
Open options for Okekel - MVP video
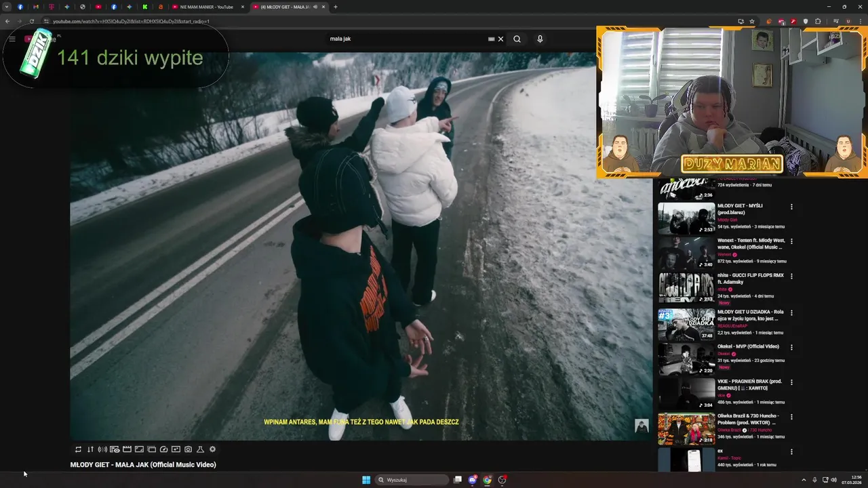(791, 348)
